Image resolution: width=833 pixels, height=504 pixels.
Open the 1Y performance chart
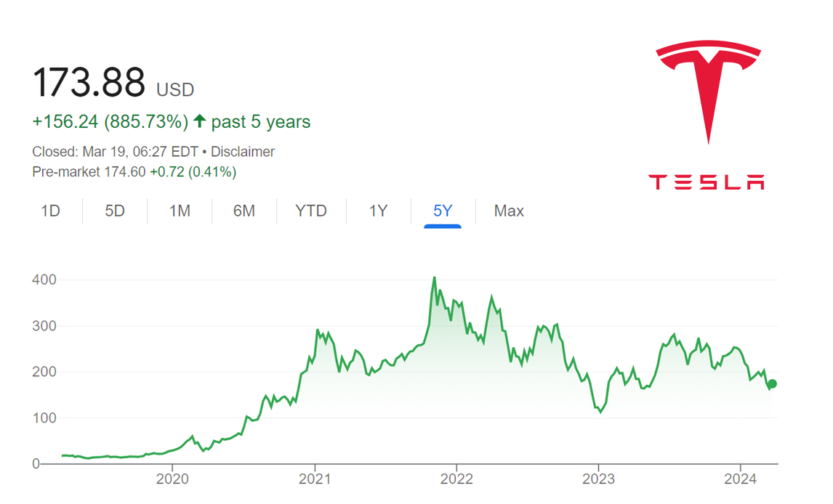(x=378, y=211)
